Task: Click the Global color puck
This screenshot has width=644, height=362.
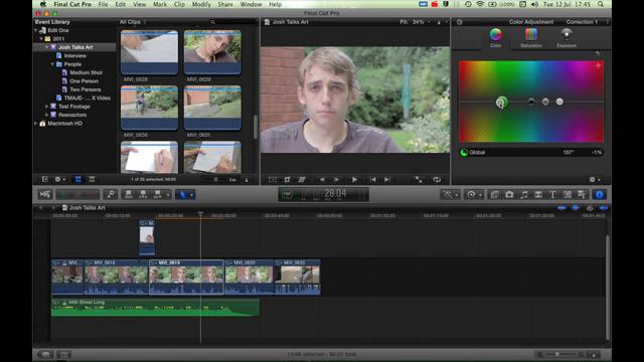Action: 501,102
